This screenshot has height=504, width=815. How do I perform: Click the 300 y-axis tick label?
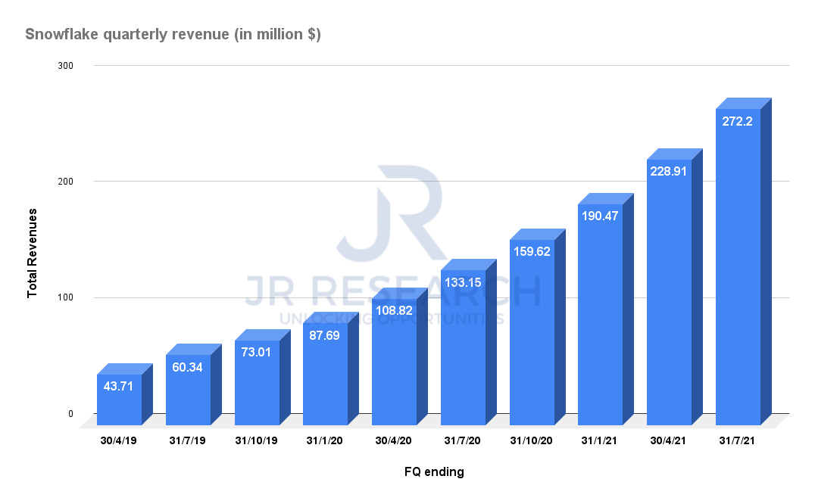[x=65, y=66]
